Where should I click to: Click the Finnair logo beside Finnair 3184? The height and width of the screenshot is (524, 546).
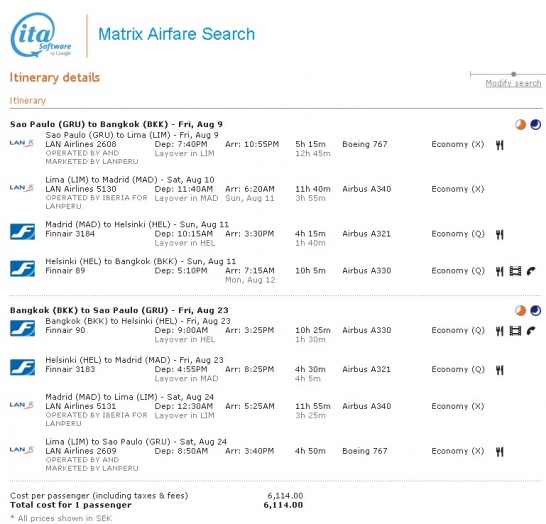tap(22, 232)
